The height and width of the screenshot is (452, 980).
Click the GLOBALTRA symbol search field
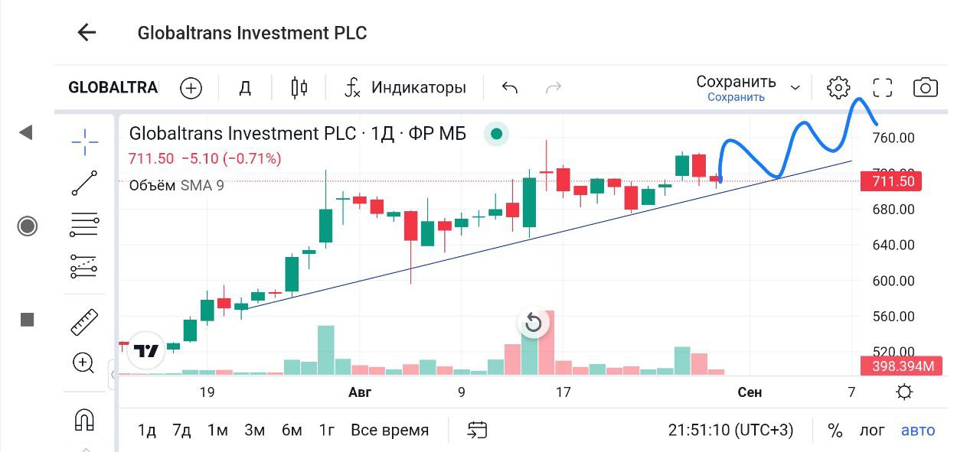click(113, 88)
